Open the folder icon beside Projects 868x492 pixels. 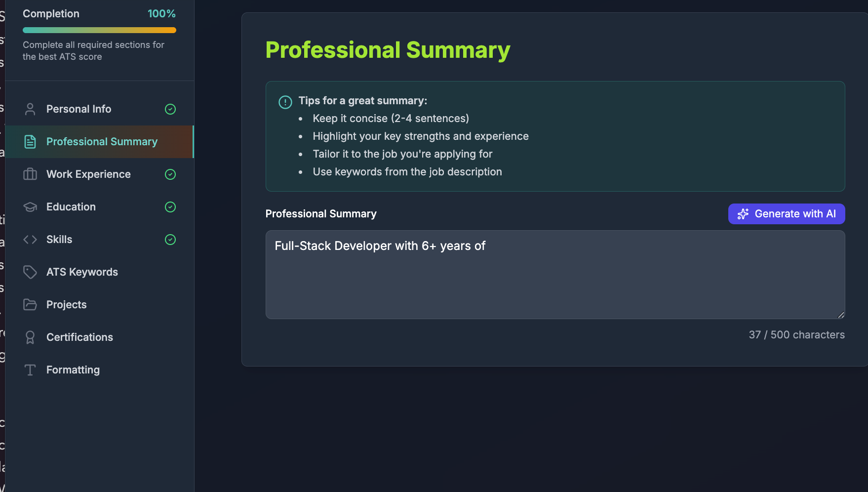[x=30, y=304]
